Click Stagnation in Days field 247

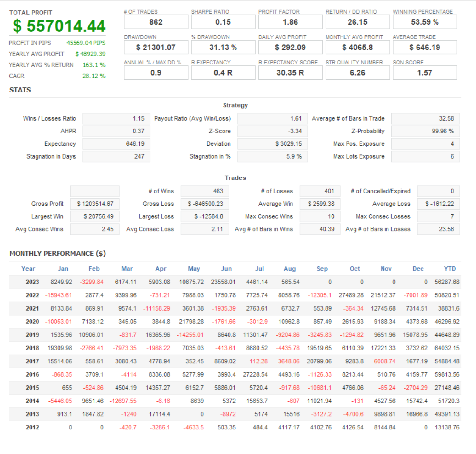point(116,156)
